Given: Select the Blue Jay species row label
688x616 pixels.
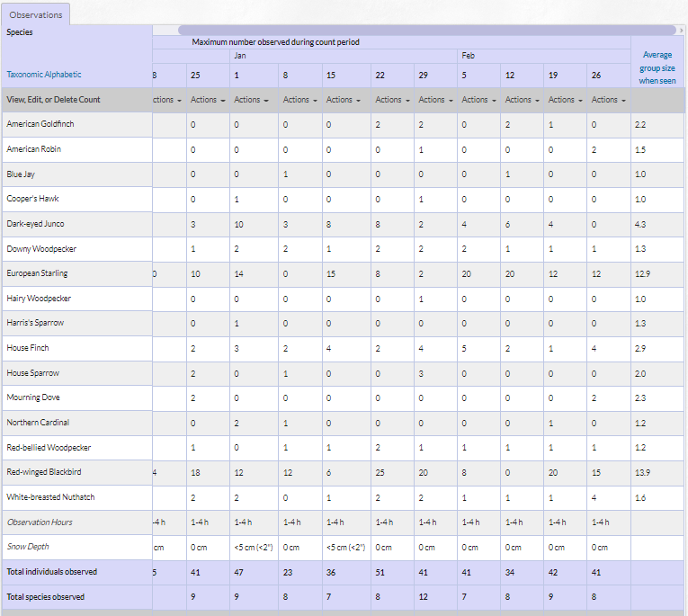Looking at the screenshot, I should click(21, 174).
